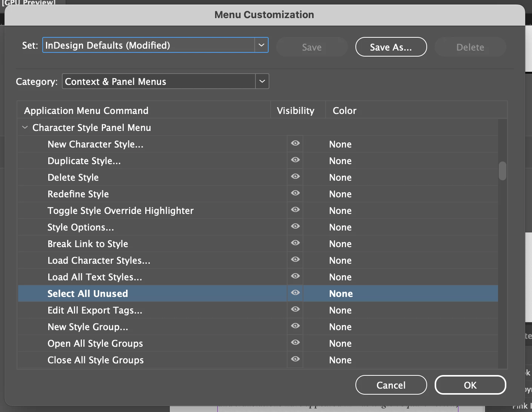Collapse Character Style Panel Menu group
Viewport: 532px width, 412px height.
point(25,128)
